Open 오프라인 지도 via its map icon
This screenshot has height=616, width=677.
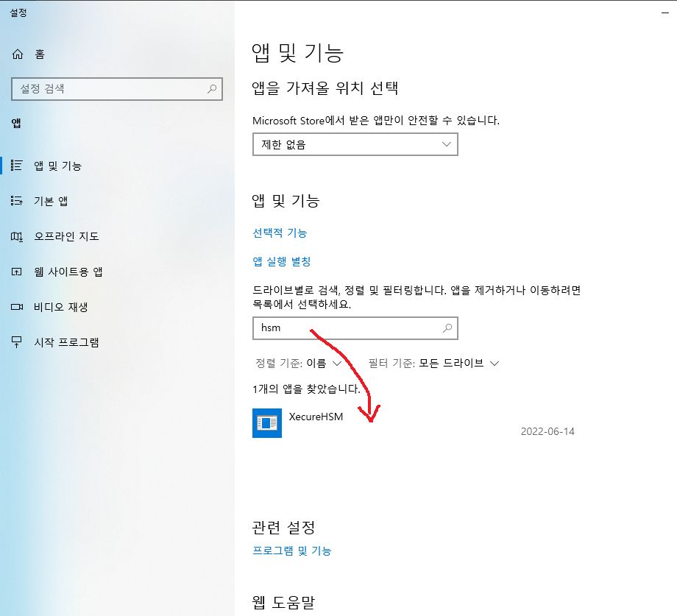(x=18, y=236)
